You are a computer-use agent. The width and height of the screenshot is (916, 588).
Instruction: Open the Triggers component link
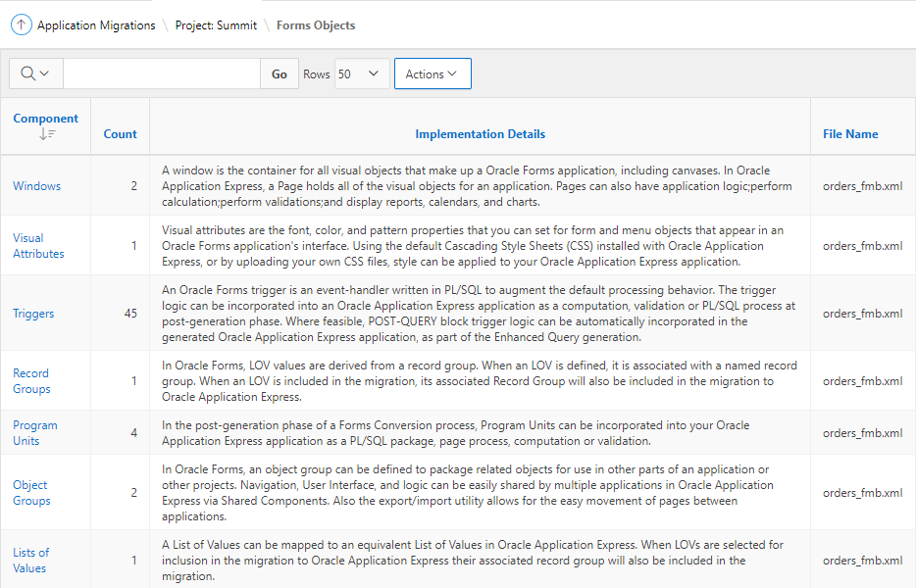pos(33,313)
